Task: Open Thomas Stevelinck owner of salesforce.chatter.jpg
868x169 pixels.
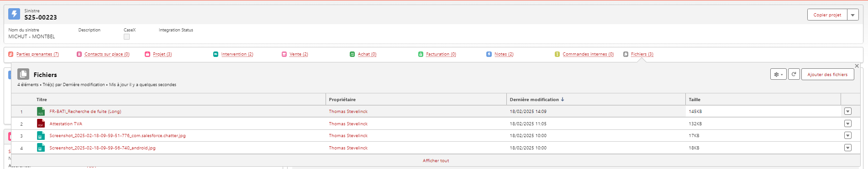Action: coord(348,136)
